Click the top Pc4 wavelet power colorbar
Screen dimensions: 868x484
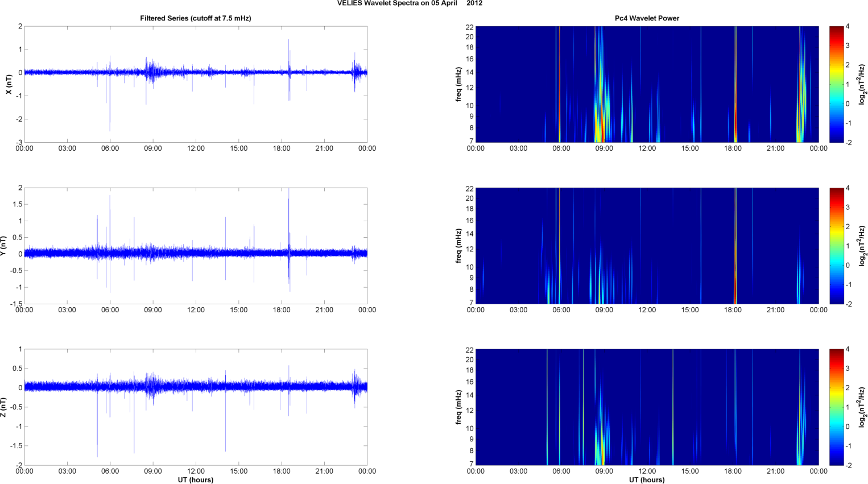pyautogui.click(x=836, y=84)
